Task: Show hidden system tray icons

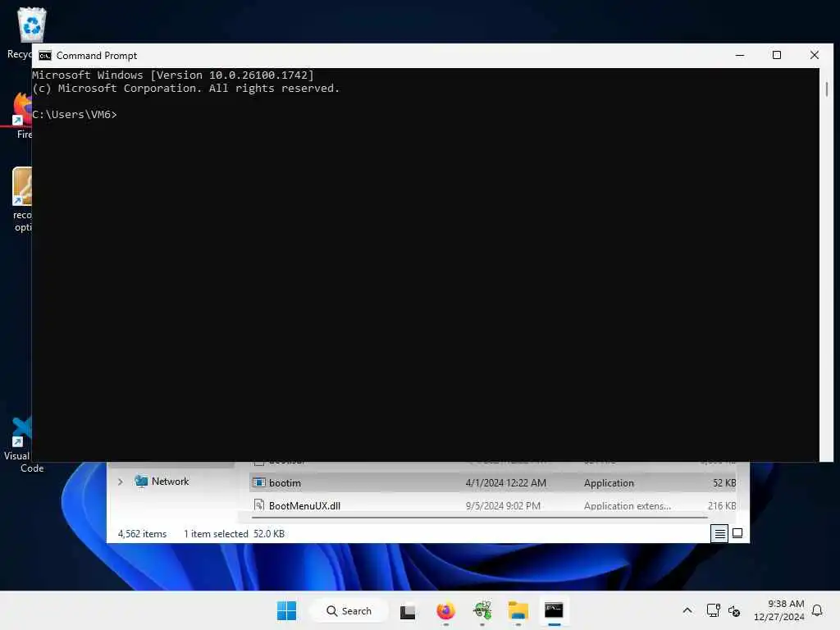Action: [687, 610]
